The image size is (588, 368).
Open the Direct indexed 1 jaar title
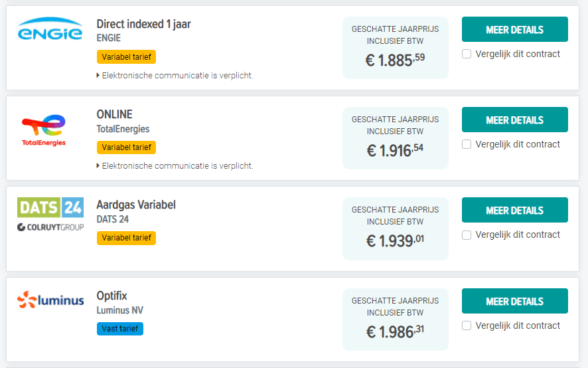click(x=143, y=24)
